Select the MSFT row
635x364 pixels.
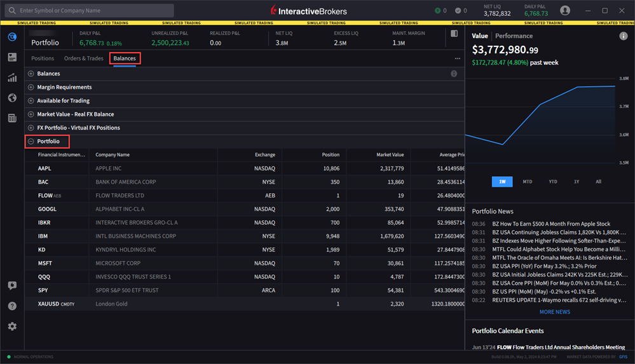[x=245, y=263]
